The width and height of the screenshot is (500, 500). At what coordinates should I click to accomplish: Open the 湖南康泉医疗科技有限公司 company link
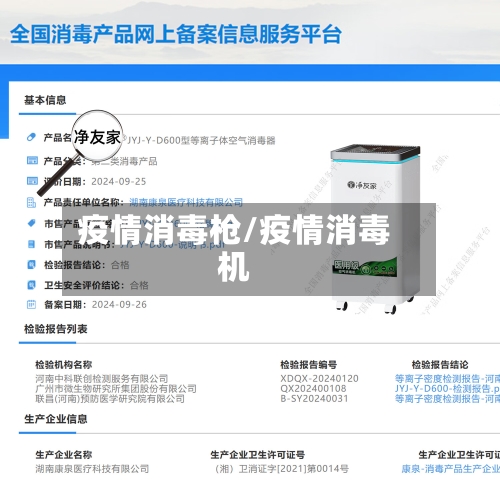pyautogui.click(x=186, y=202)
